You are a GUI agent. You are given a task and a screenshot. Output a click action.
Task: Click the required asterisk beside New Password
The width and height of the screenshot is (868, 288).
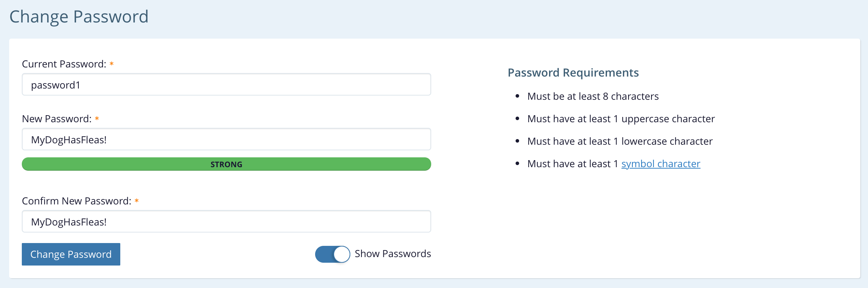point(97,119)
